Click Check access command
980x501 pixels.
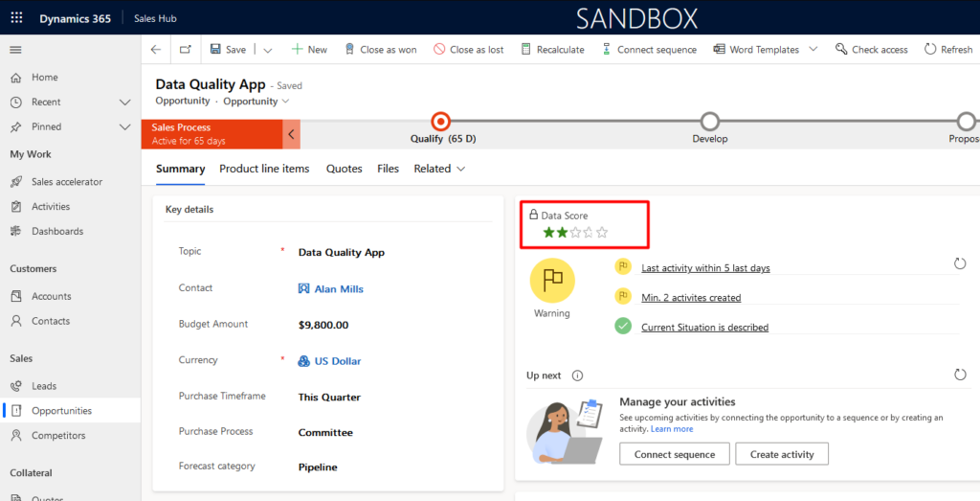tap(871, 50)
